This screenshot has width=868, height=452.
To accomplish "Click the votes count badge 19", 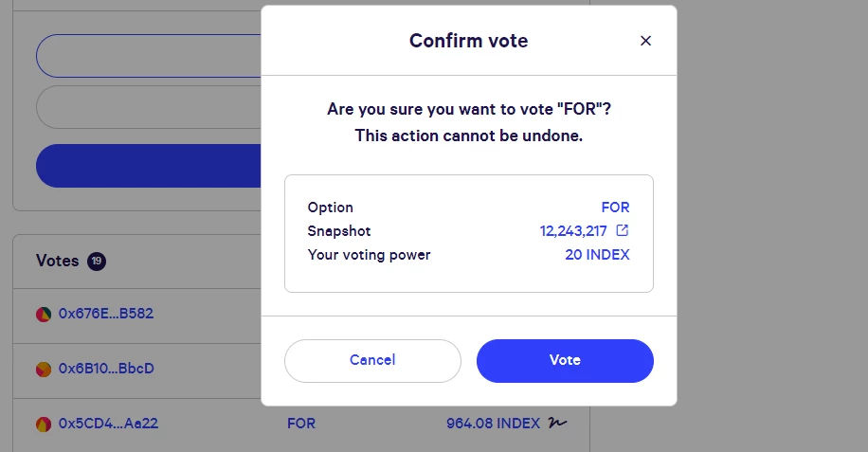I will [97, 262].
